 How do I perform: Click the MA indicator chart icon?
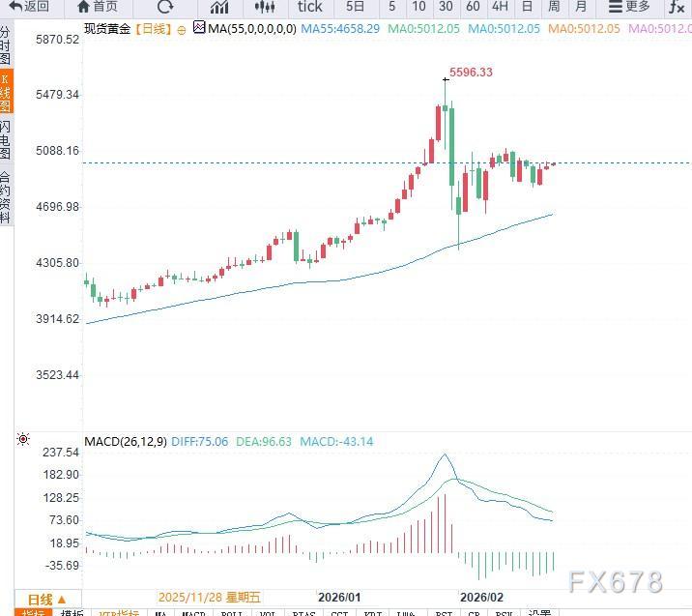(x=199, y=28)
